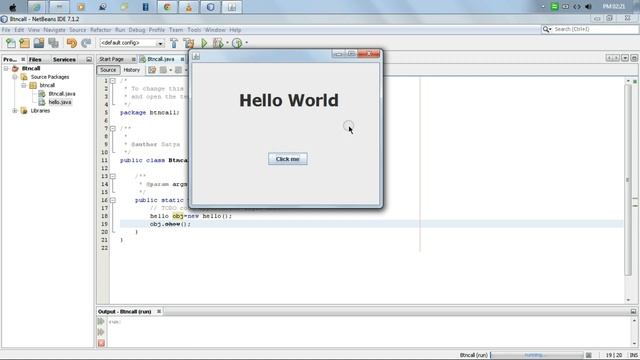
Task: Click the running progress bar
Action: coord(536,356)
